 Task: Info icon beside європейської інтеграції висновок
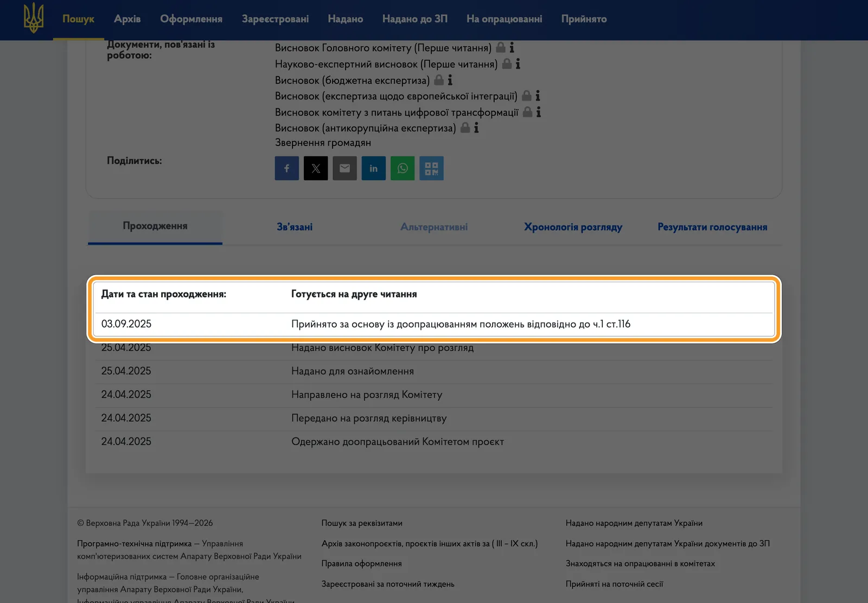[538, 96]
